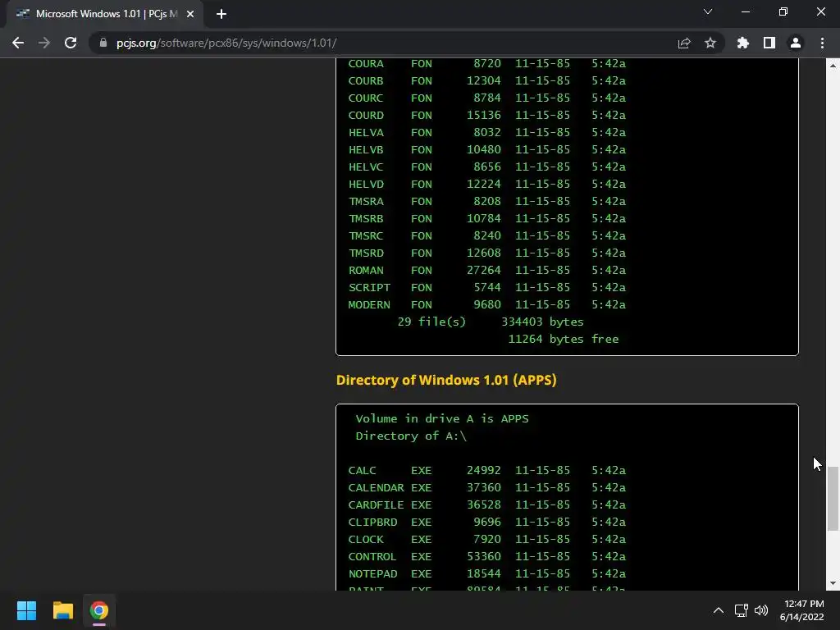Open Chrome's three-dot menu
840x630 pixels.
point(822,43)
